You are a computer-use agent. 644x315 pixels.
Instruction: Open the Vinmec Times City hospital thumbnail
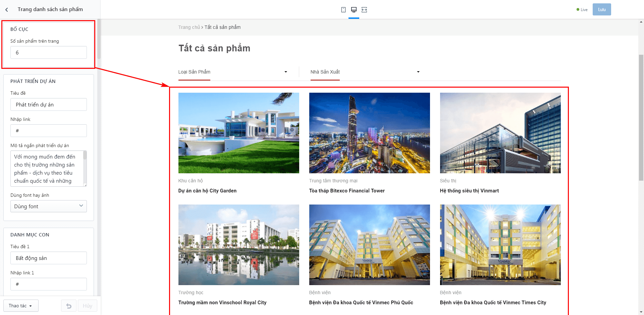pos(500,245)
